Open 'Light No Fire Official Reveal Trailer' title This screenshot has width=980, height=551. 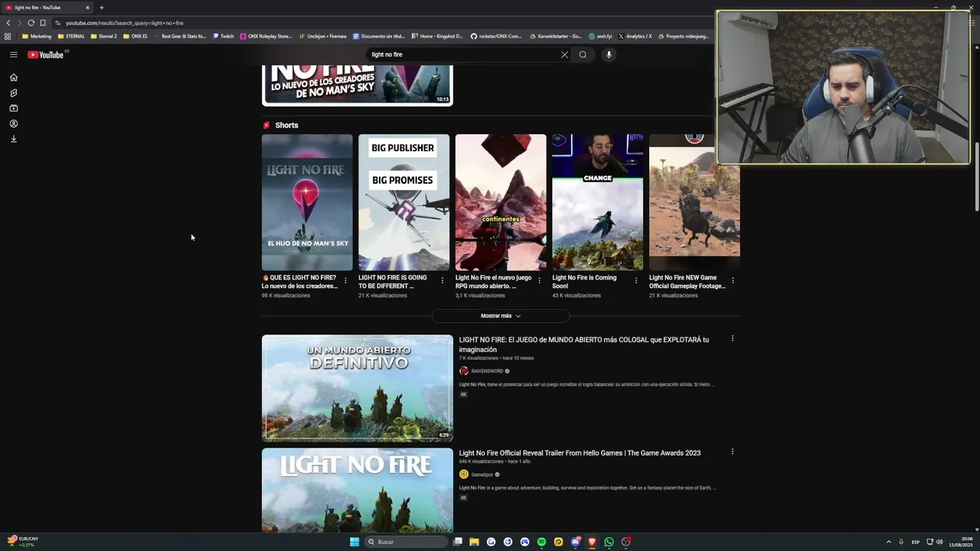580,453
